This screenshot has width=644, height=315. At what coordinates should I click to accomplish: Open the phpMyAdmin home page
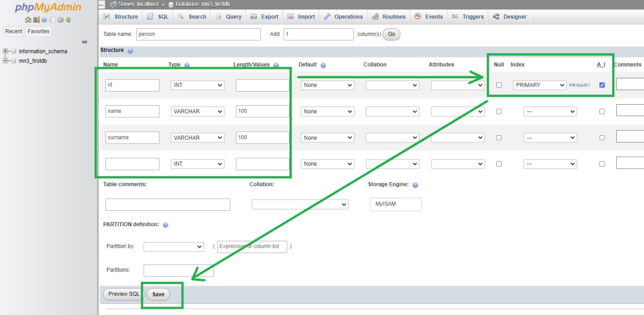[x=28, y=20]
